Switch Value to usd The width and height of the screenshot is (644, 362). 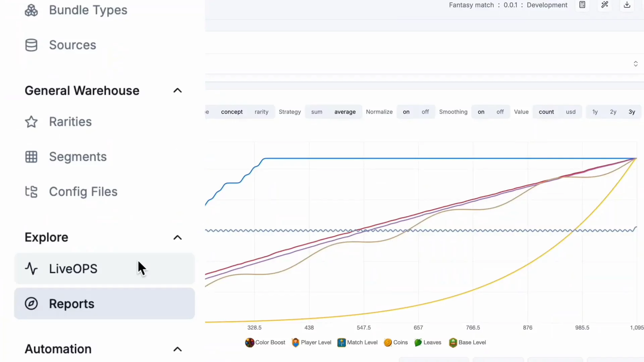[x=571, y=112]
